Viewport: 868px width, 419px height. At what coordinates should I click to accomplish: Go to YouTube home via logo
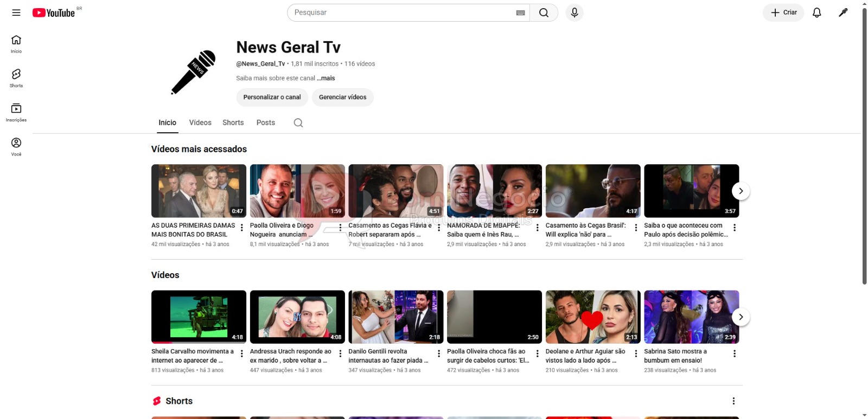tap(54, 12)
